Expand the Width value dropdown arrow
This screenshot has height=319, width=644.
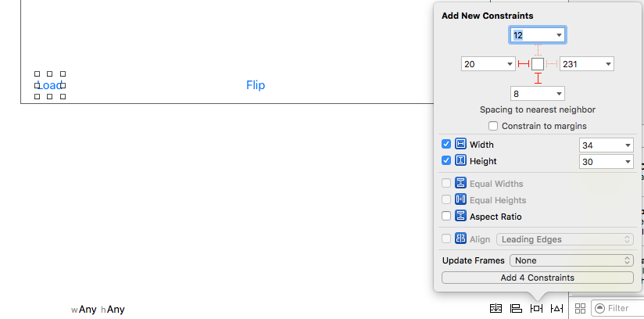[628, 145]
